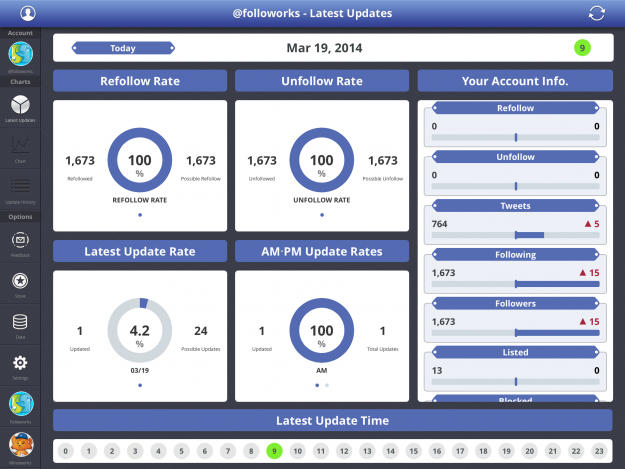Open the Feedback mail icon

[x=20, y=241]
